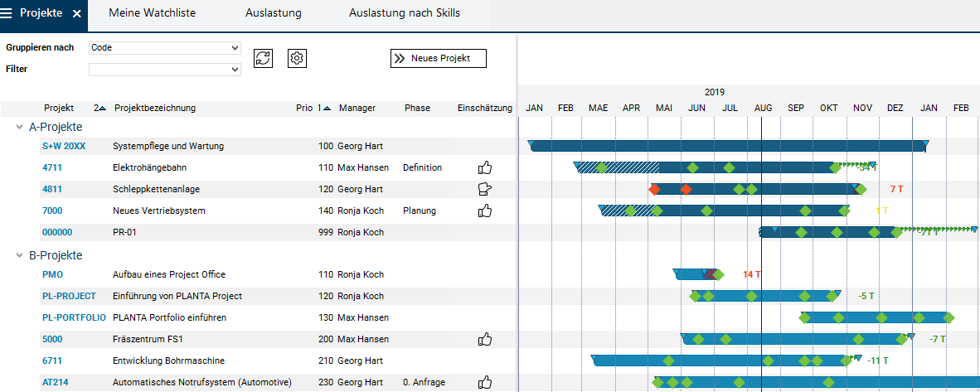Open project link PL-PORTFOLIO
Image resolution: width=980 pixels, height=392 pixels.
(74, 317)
